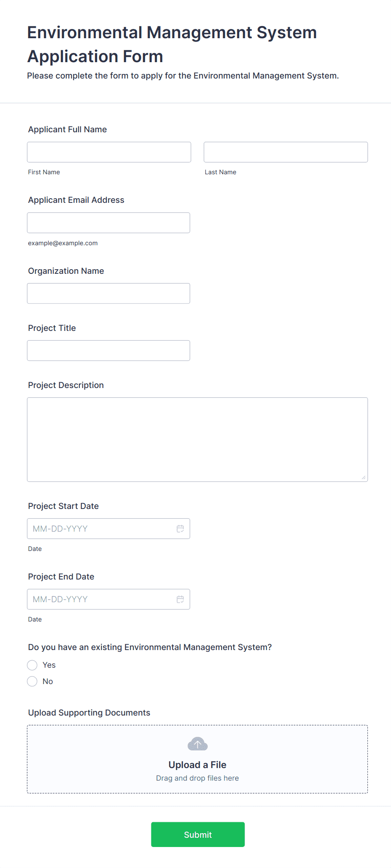Open calendar picker for Project End Date

(x=180, y=599)
